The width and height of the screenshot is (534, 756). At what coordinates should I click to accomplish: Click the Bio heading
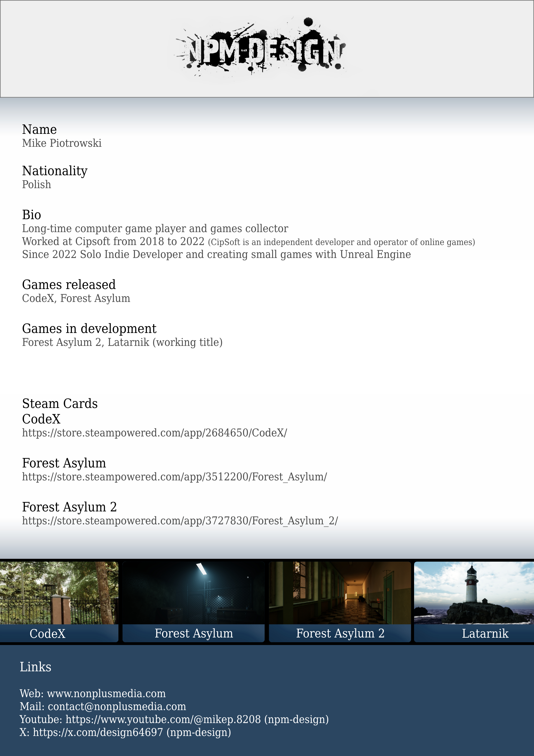coord(32,215)
